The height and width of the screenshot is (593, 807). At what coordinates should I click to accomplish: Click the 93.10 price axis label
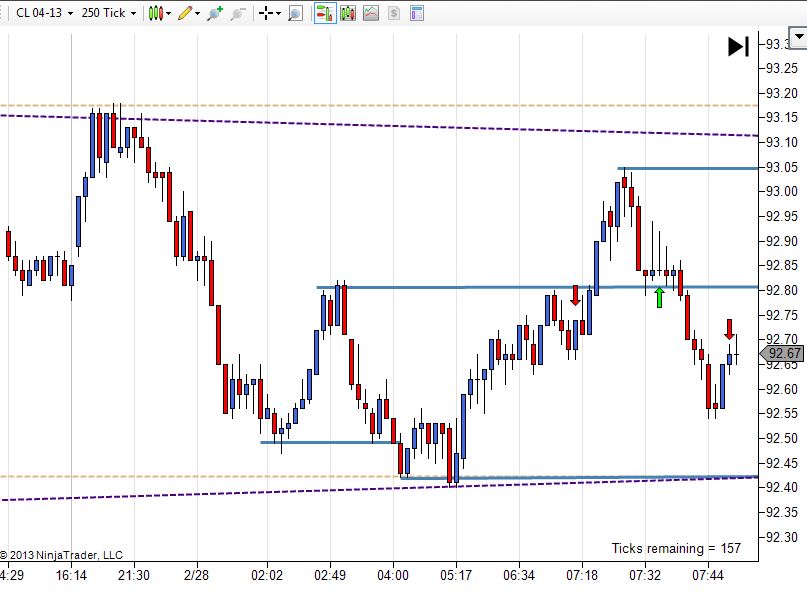[782, 142]
